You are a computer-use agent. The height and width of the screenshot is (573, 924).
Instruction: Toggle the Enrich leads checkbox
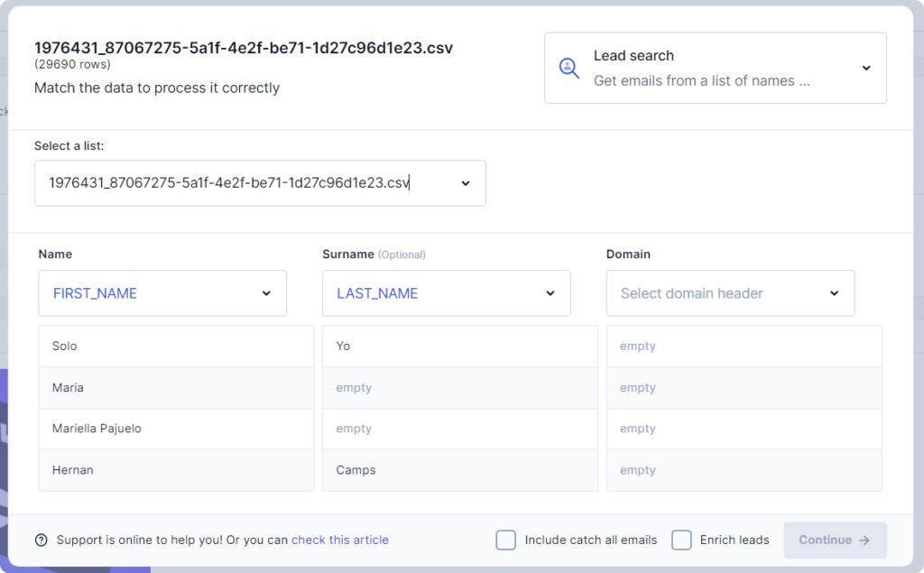coord(681,541)
